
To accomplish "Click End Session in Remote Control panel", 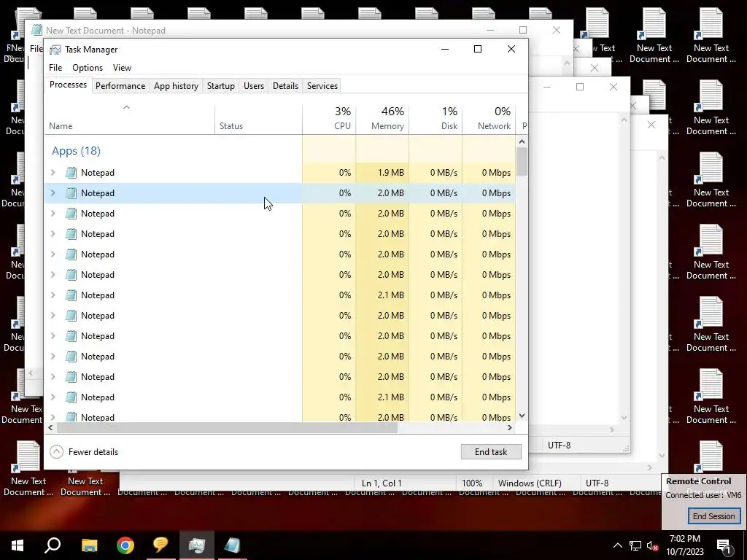I will pos(713,516).
